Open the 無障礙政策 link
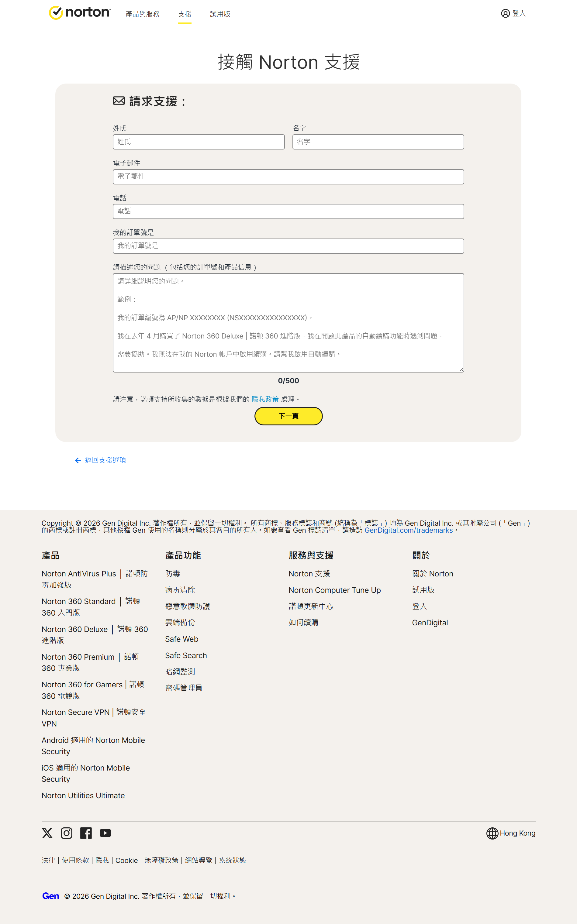 [161, 860]
